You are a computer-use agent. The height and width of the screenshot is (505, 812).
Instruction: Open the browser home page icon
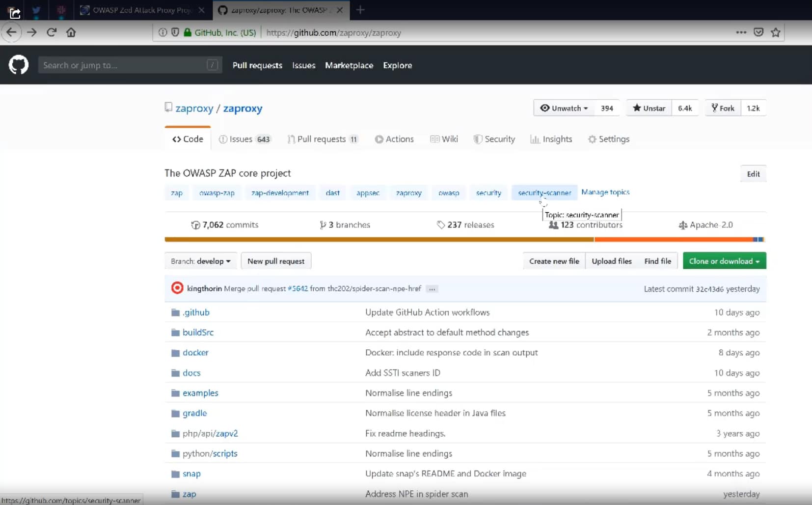pos(71,32)
